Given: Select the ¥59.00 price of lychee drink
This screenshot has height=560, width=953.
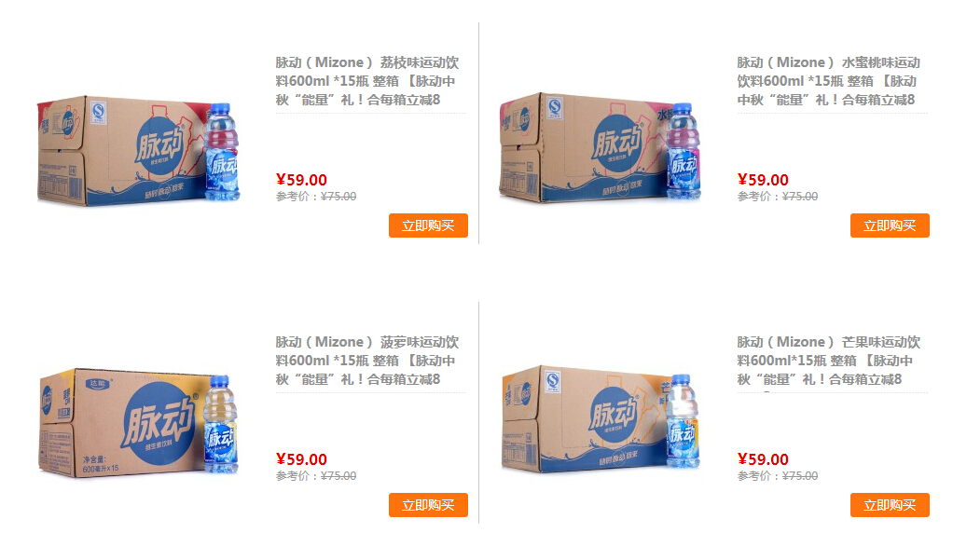Looking at the screenshot, I should pyautogui.click(x=301, y=180).
